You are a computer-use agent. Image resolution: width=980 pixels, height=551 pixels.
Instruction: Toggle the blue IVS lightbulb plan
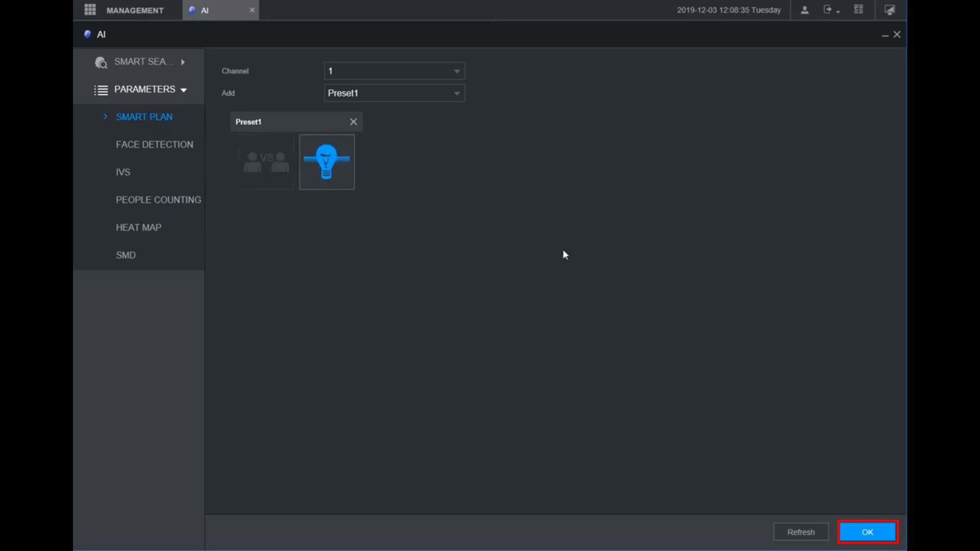tap(327, 162)
